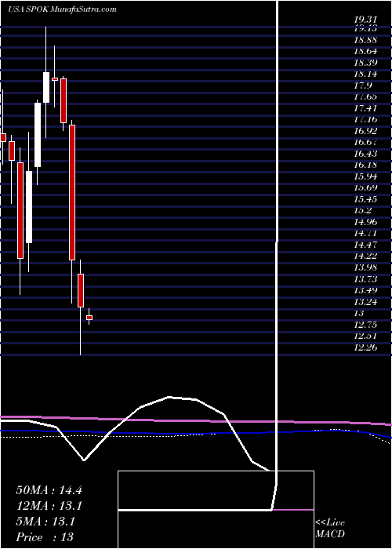The width and height of the screenshot is (392, 549).
Task: Select the 14.71 price axis label
Action: tap(365, 234)
